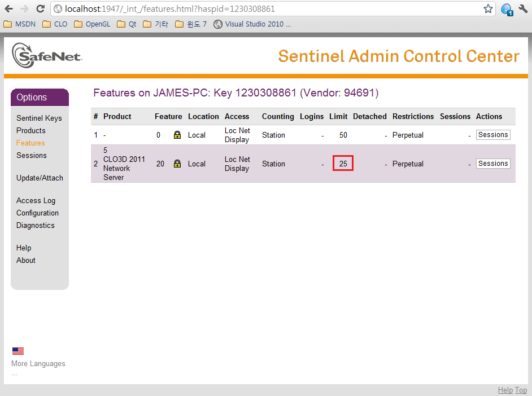The image size is (532, 396).
Task: Bookmark this page with star icon
Action: pyautogui.click(x=488, y=9)
